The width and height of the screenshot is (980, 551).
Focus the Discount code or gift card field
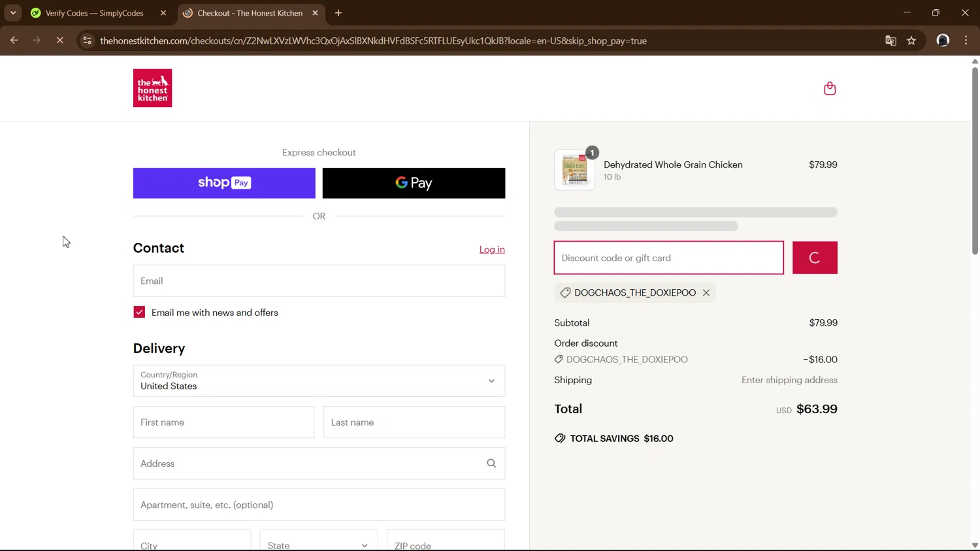tap(669, 258)
